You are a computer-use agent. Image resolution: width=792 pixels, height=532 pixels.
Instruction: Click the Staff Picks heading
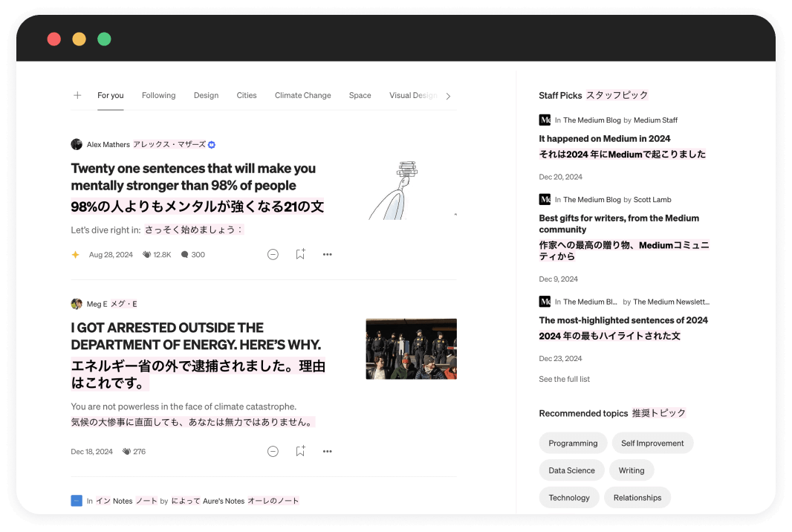click(560, 95)
